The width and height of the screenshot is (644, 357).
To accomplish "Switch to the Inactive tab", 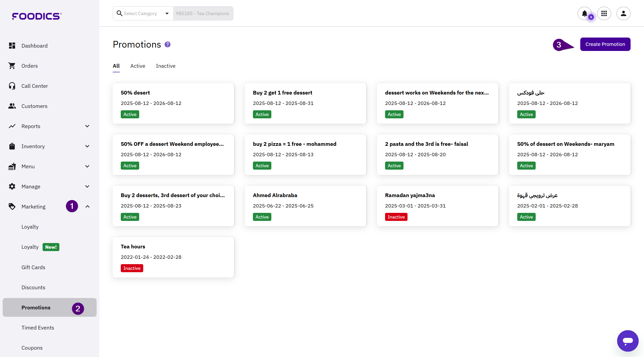I will pyautogui.click(x=165, y=66).
